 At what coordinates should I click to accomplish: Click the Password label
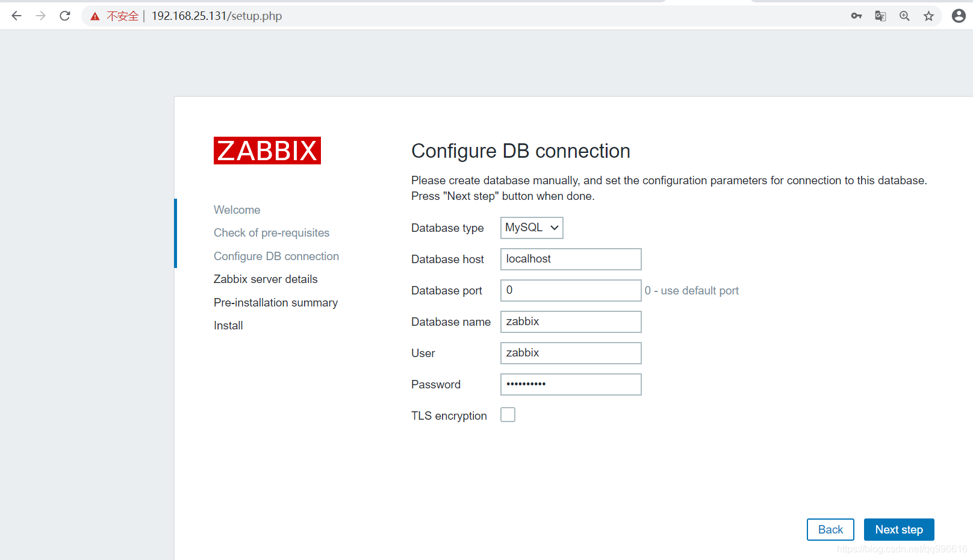[x=436, y=384]
